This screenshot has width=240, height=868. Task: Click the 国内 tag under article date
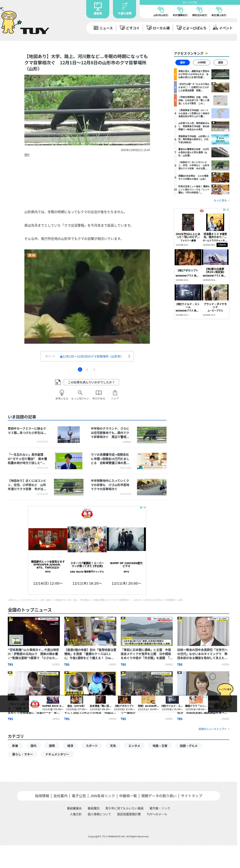pos(27,155)
